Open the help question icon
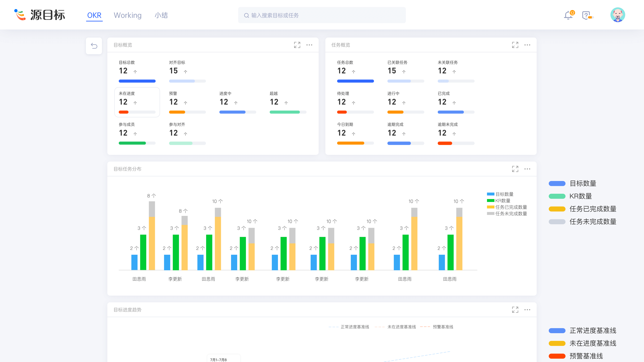Viewport: 644px width, 362px height. click(x=586, y=15)
